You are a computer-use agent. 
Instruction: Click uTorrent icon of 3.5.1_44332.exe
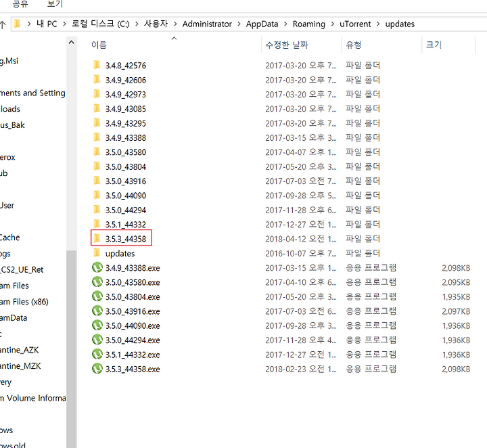97,354
